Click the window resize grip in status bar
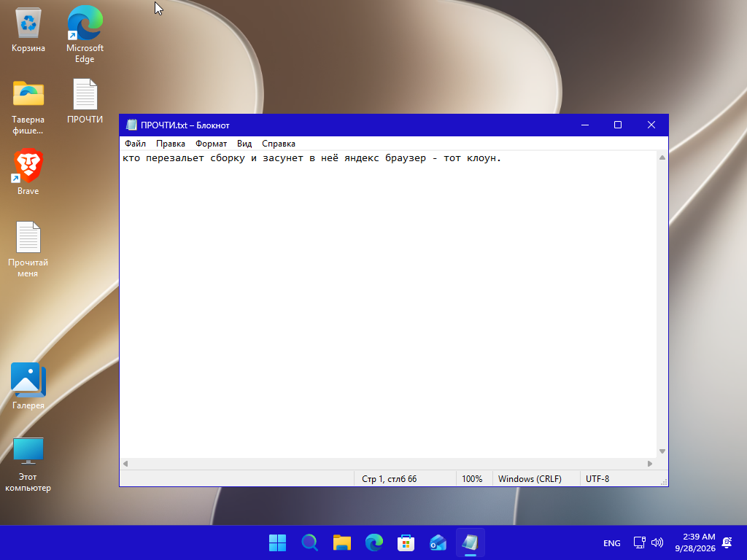 664,482
